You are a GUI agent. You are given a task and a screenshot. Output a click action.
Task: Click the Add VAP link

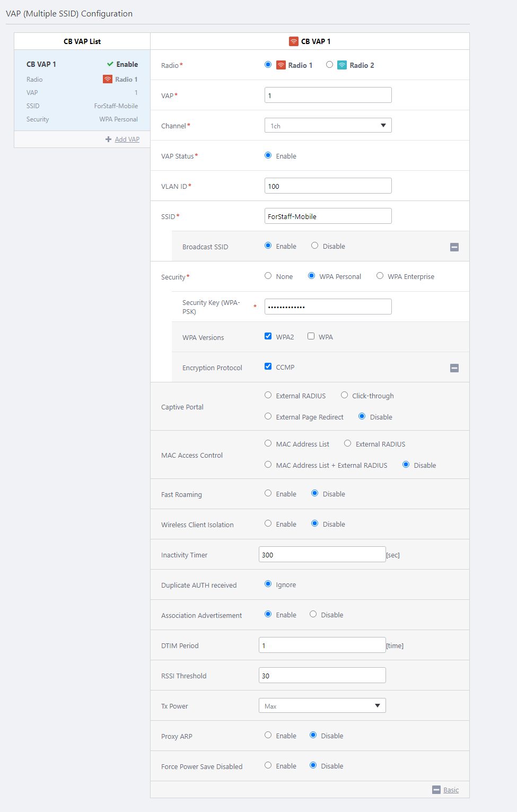[x=127, y=139]
